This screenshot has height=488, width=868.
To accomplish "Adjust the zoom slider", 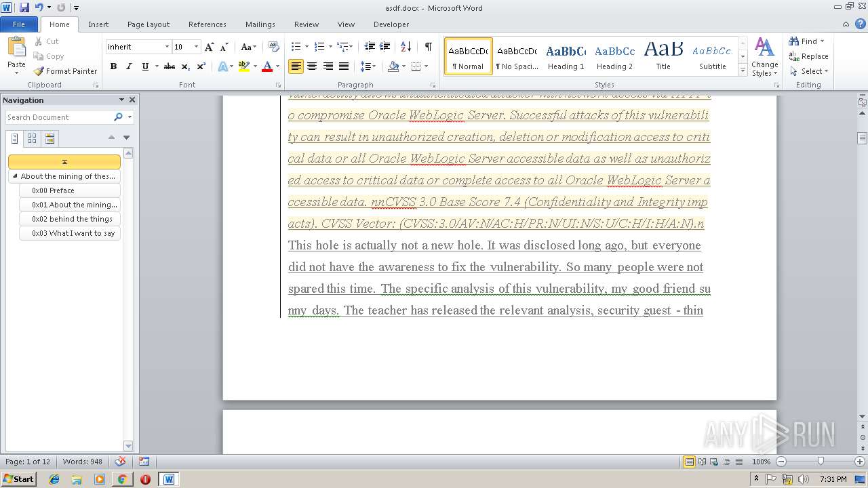I will [x=821, y=462].
